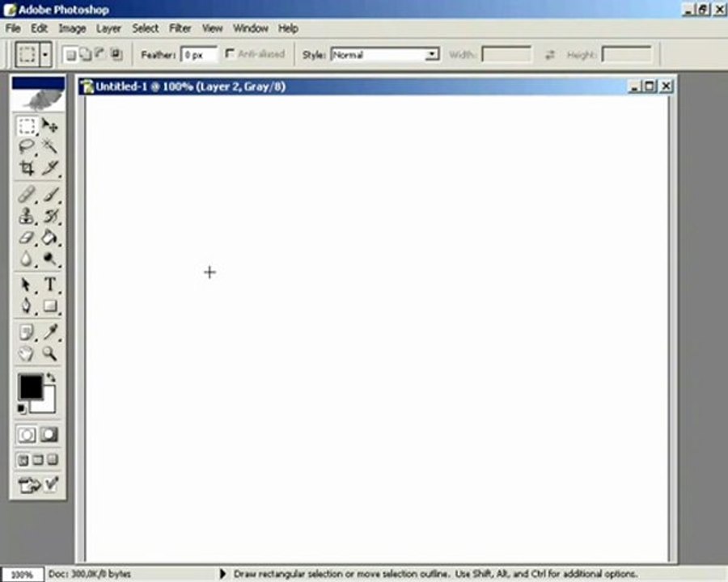This screenshot has width=728, height=582.
Task: Click the foreground black color swatch
Action: tap(30, 386)
